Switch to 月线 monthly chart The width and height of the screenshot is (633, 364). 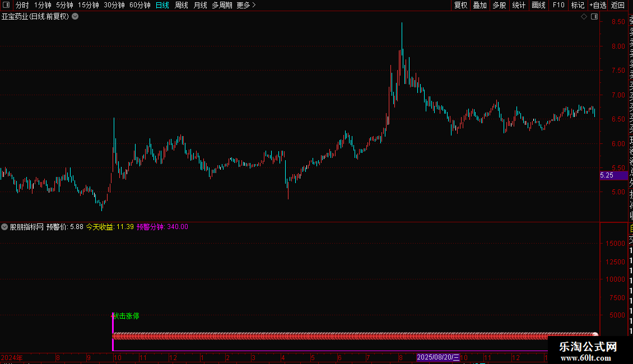pyautogui.click(x=200, y=5)
